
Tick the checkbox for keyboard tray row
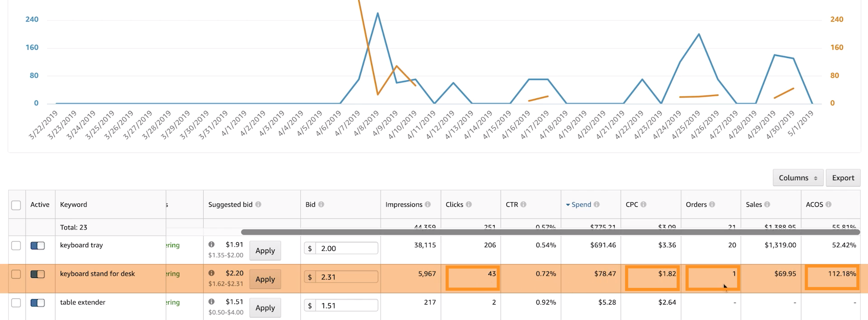tap(16, 246)
